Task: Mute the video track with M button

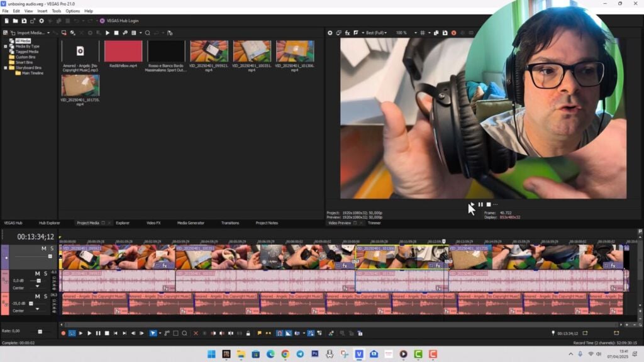Action: click(43, 248)
